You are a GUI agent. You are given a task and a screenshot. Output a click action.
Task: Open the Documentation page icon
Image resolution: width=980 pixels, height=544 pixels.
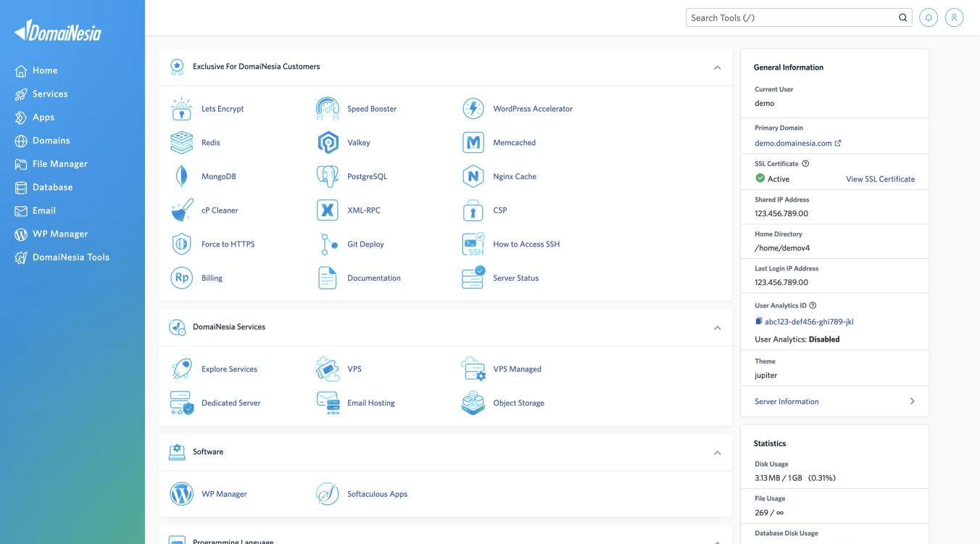click(x=328, y=278)
